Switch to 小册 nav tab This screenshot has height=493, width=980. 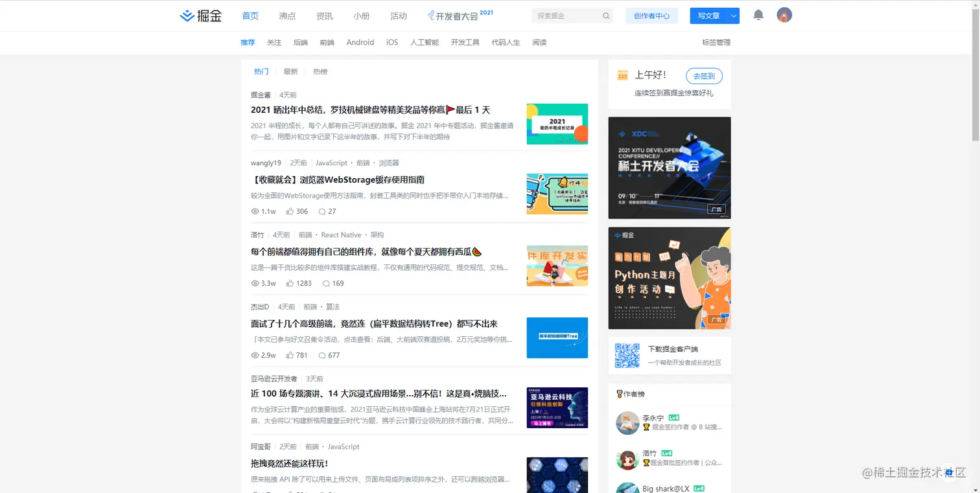coord(362,16)
